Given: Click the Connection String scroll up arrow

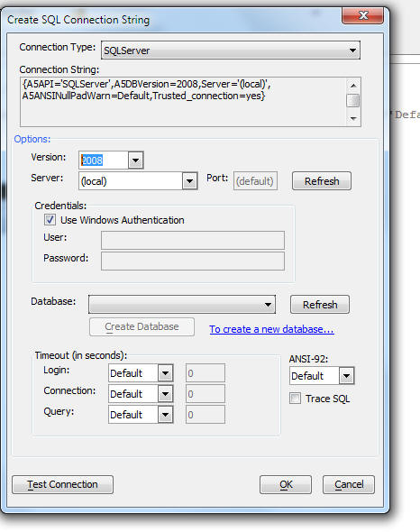Looking at the screenshot, I should click(x=353, y=85).
